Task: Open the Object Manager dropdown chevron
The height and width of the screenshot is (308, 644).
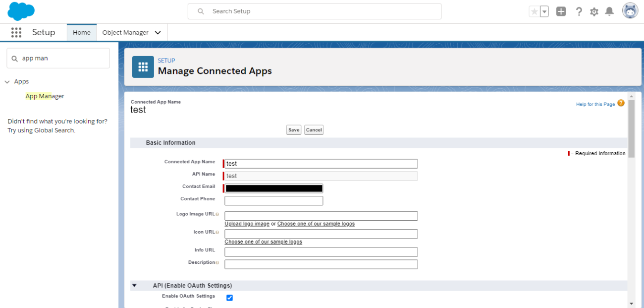Action: [x=158, y=32]
